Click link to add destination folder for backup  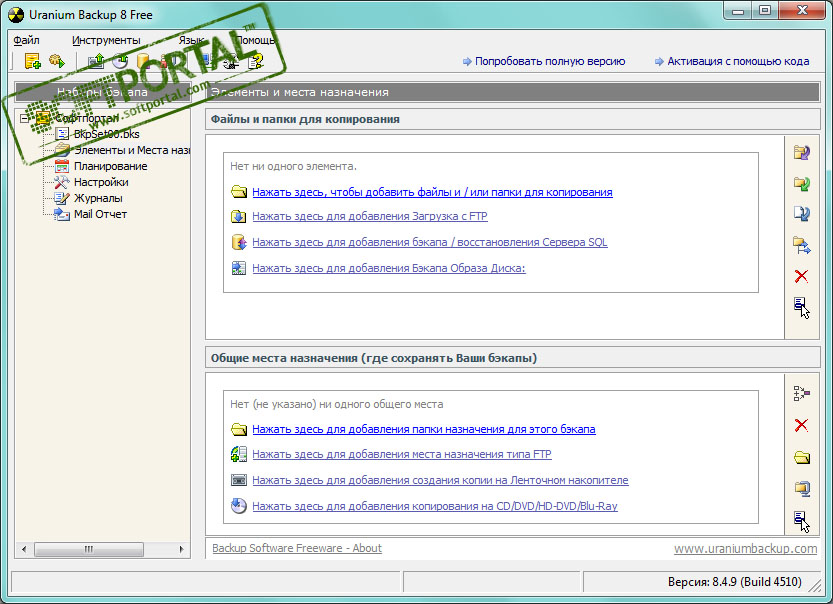click(423, 429)
